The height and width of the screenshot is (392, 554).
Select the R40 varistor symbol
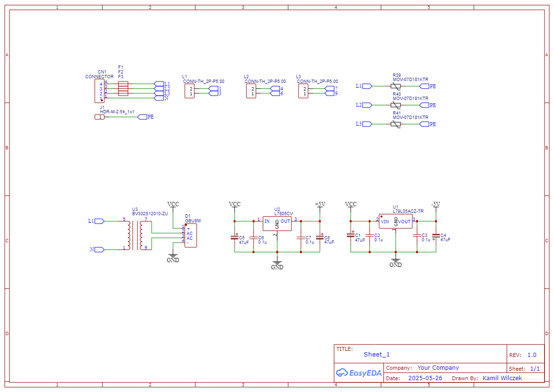point(396,105)
